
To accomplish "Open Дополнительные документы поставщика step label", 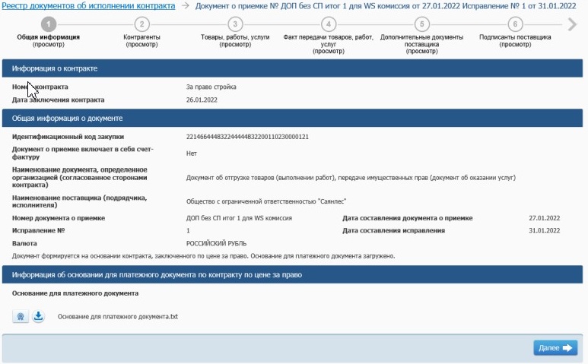I will [422, 44].
